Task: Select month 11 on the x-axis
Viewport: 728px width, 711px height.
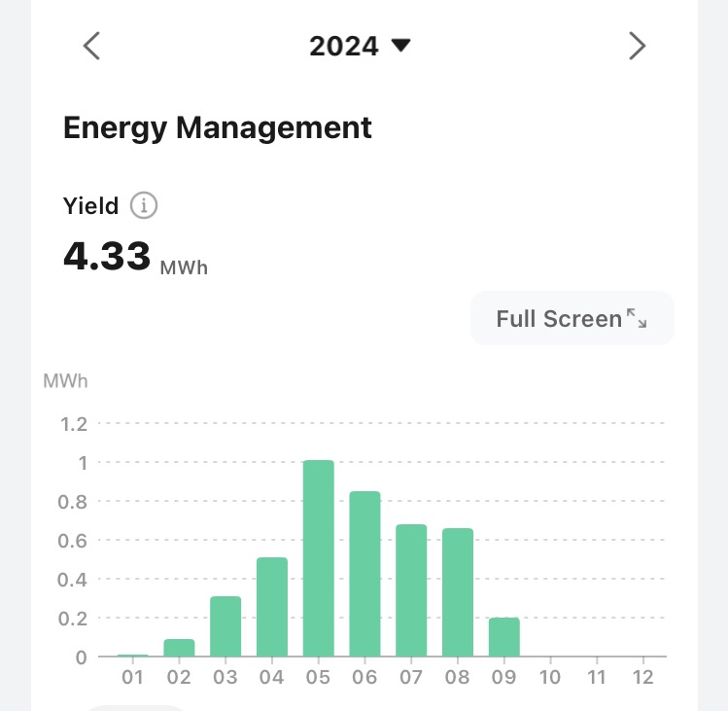Action: 597,676
